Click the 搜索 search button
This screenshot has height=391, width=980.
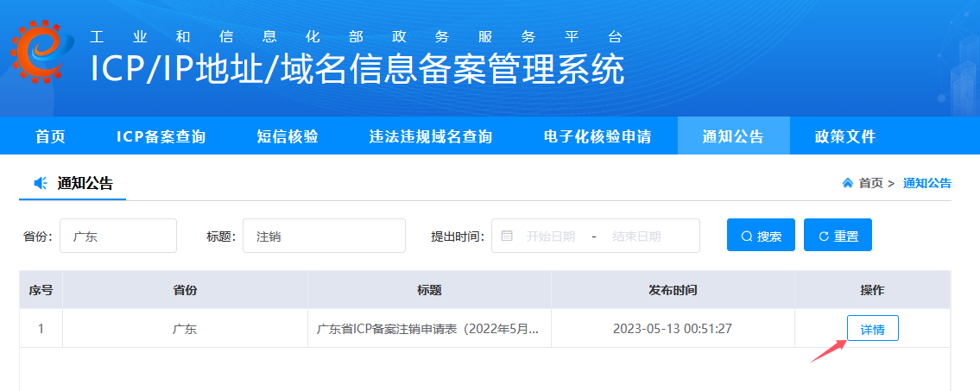761,235
